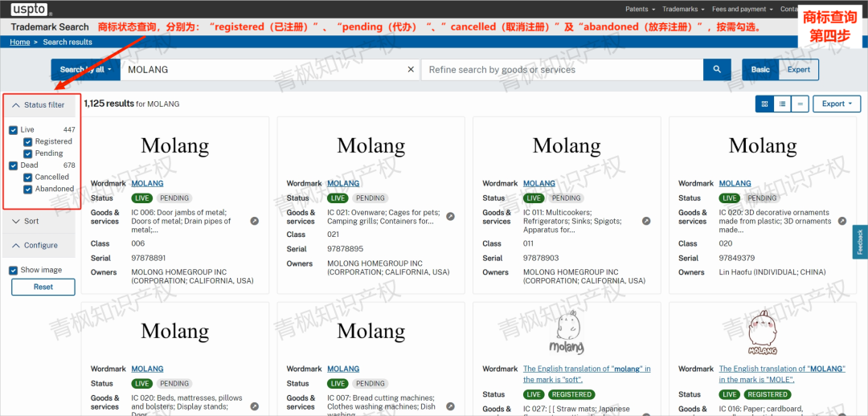Screen dimensions: 868x416
Task: Collapse the Configure section
Action: 39,246
